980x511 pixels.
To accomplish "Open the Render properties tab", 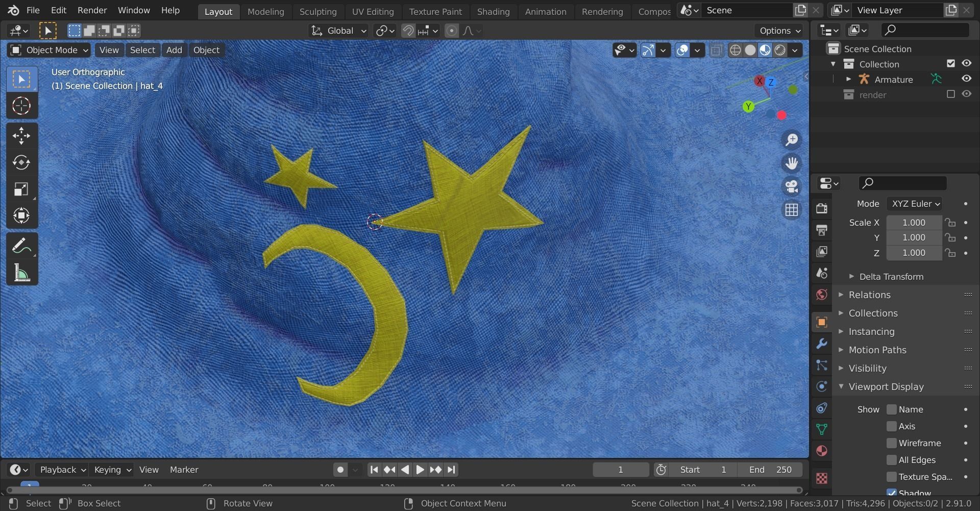I will pos(822,208).
